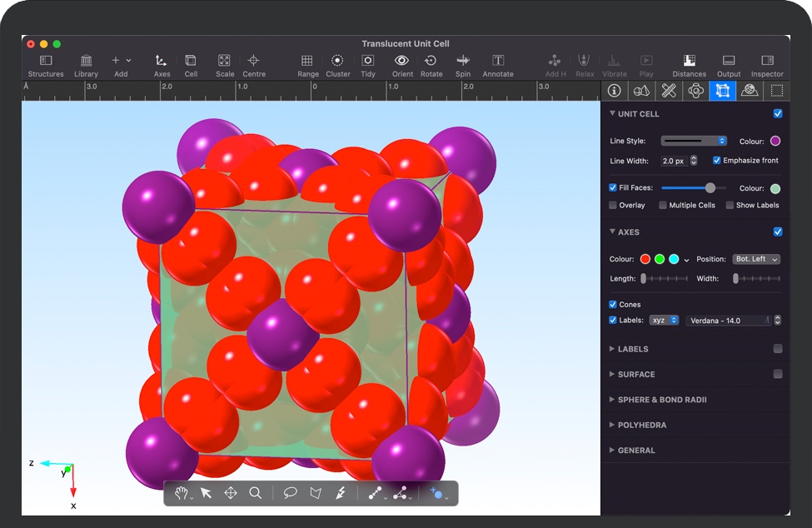Click the Fill Faces colour swatch
The height and width of the screenshot is (528, 812).
tap(775, 189)
